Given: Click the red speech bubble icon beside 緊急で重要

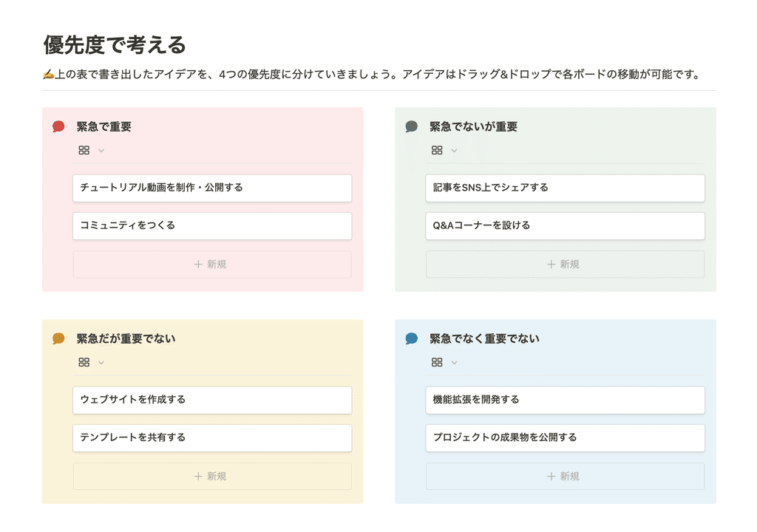Looking at the screenshot, I should tap(58, 126).
